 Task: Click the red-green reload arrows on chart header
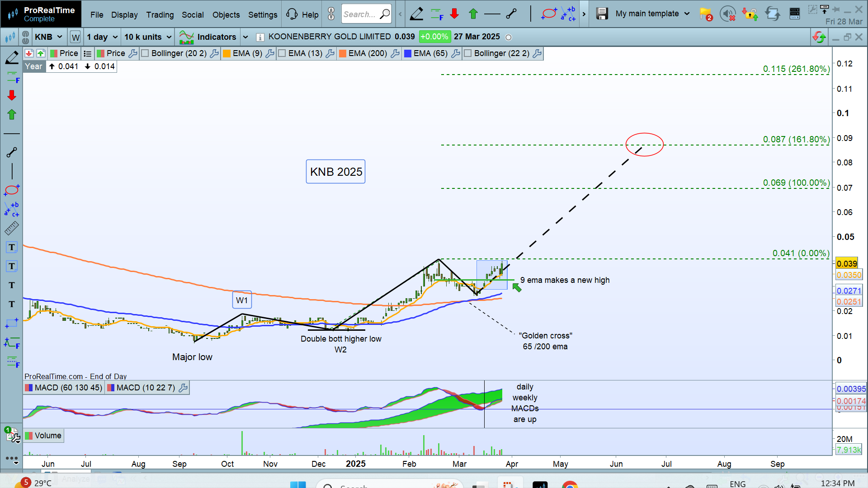pyautogui.click(x=819, y=37)
